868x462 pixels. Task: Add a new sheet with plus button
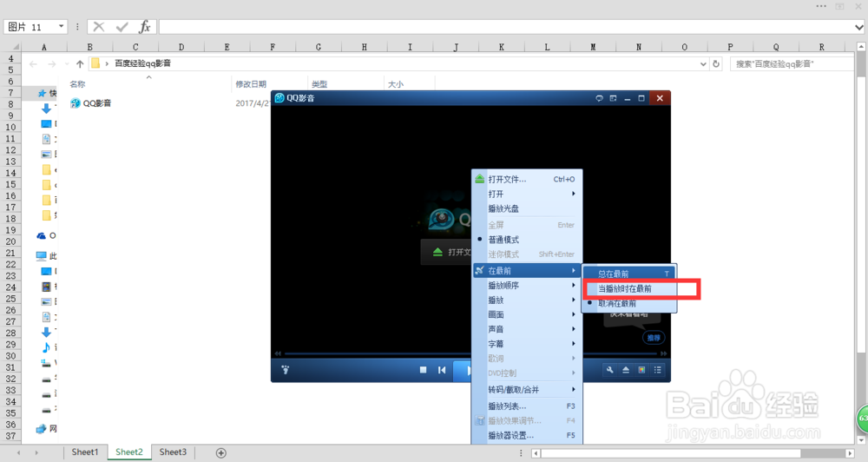pyautogui.click(x=220, y=453)
